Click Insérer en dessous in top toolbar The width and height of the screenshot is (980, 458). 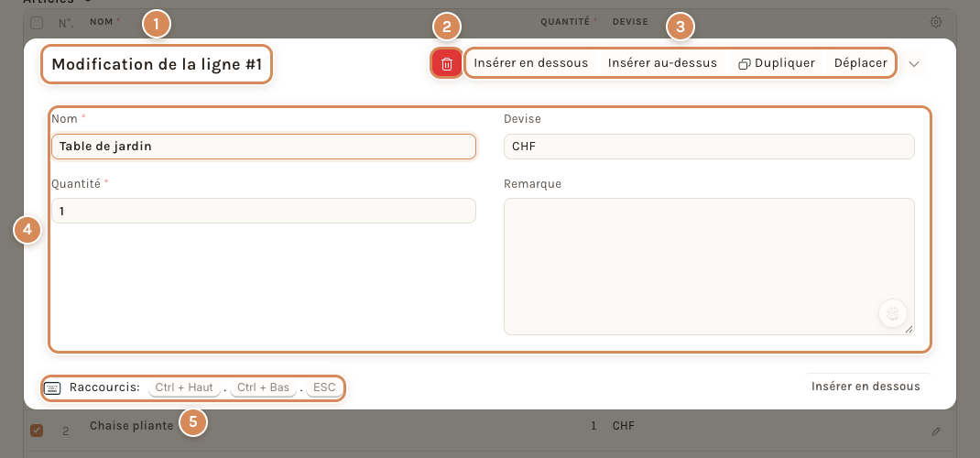[x=530, y=63]
